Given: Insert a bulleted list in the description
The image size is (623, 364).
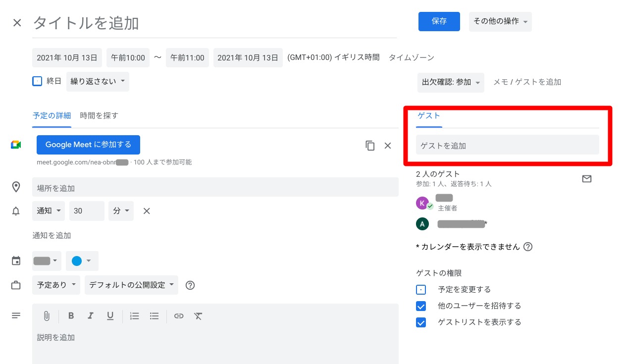Looking at the screenshot, I should (154, 315).
